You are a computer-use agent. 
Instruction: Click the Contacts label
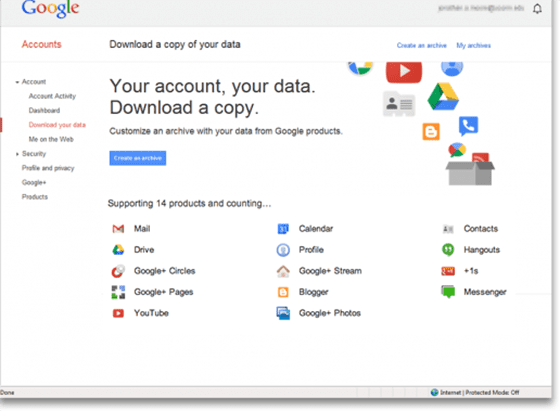coord(481,229)
